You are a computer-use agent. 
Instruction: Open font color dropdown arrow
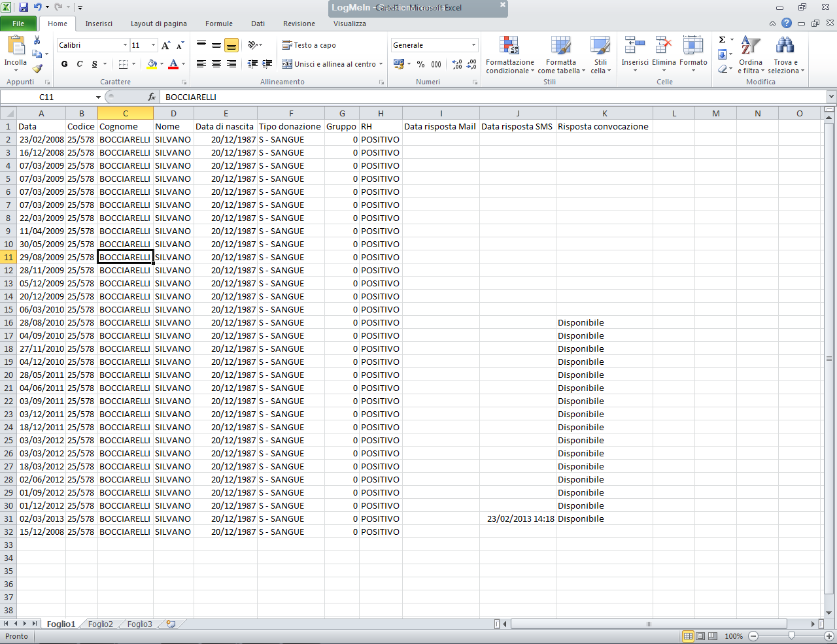point(183,64)
